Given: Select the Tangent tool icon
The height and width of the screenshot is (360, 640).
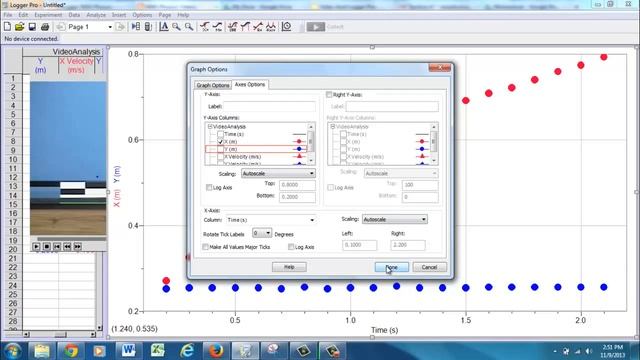Looking at the screenshot, I should pos(218,27).
